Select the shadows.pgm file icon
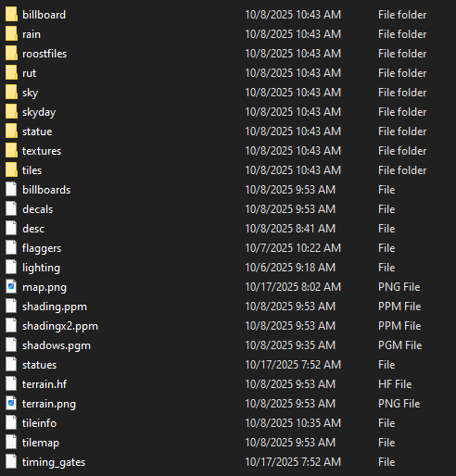This screenshot has height=476, width=456. [11, 345]
